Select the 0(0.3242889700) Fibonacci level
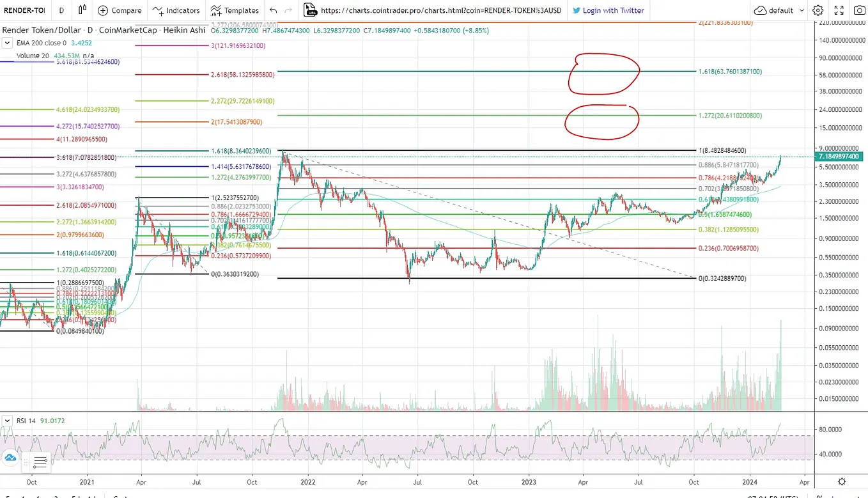 (722, 279)
